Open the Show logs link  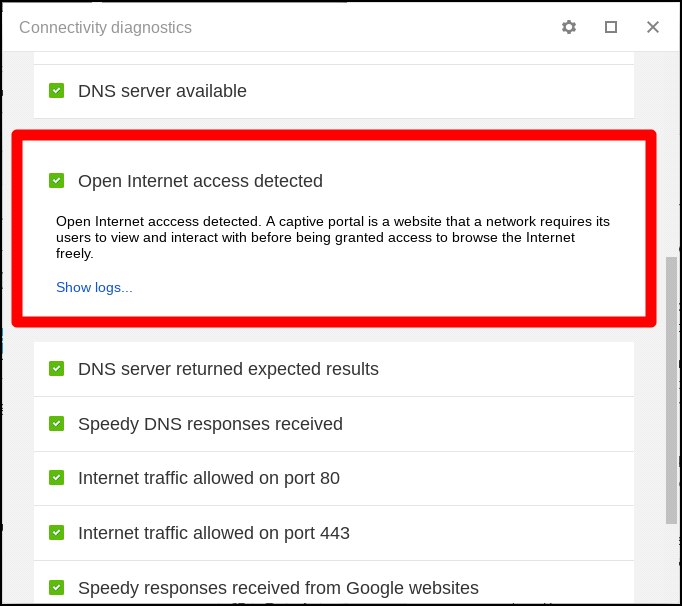coord(94,288)
